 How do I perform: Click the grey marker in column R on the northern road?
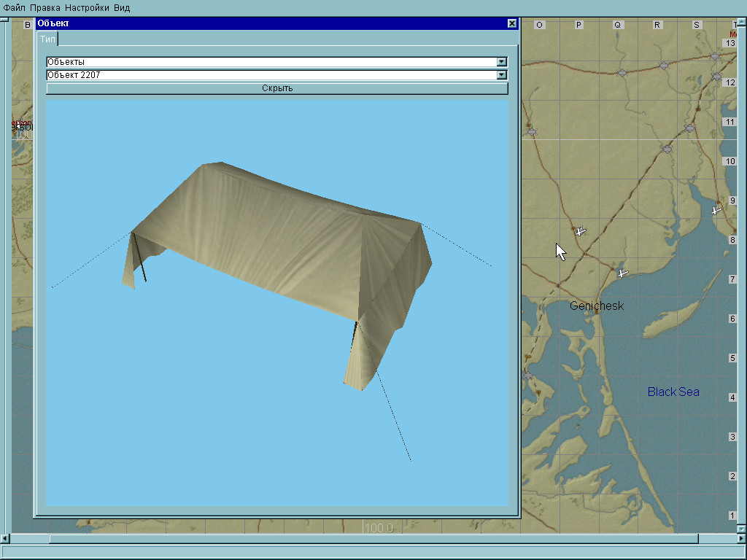point(664,66)
